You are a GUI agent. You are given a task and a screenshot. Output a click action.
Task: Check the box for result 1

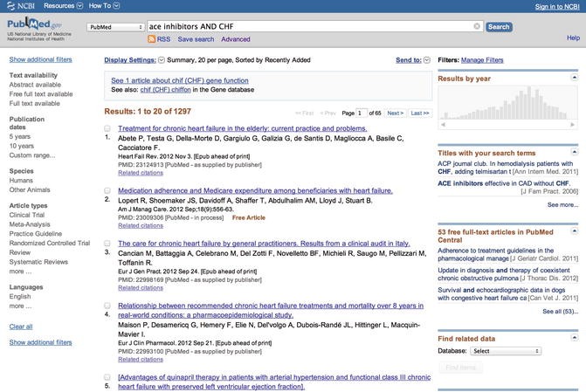pos(107,128)
